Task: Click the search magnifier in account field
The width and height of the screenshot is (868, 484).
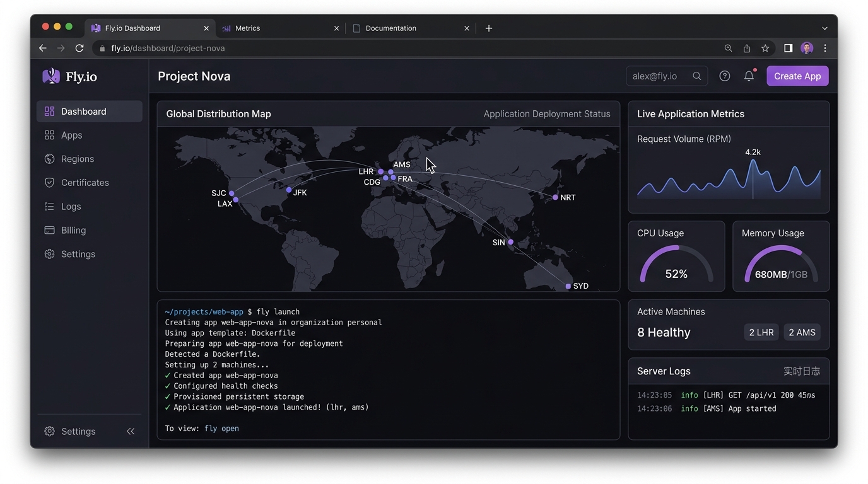Action: pos(697,76)
